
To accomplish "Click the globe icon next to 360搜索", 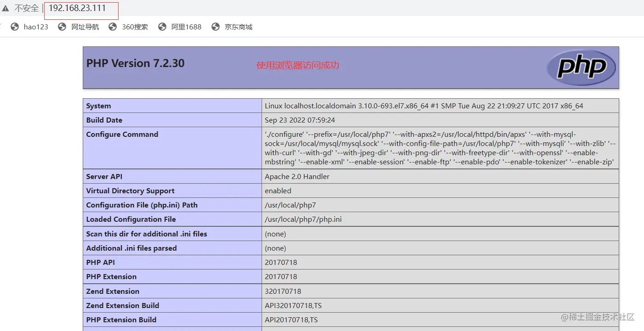I will point(113,27).
